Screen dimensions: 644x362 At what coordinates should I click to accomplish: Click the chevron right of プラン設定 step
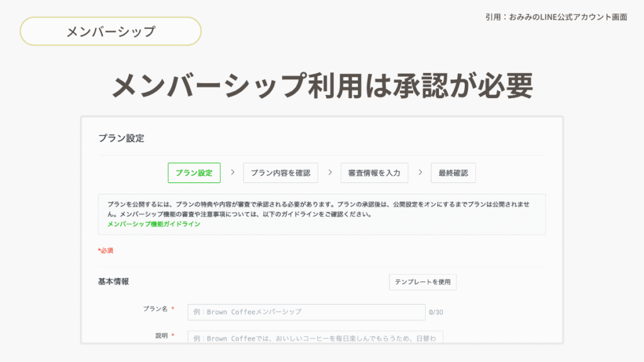232,172
